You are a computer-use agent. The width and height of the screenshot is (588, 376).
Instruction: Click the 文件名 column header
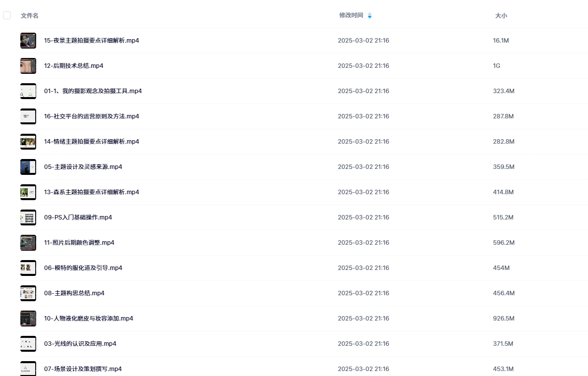[x=30, y=16]
